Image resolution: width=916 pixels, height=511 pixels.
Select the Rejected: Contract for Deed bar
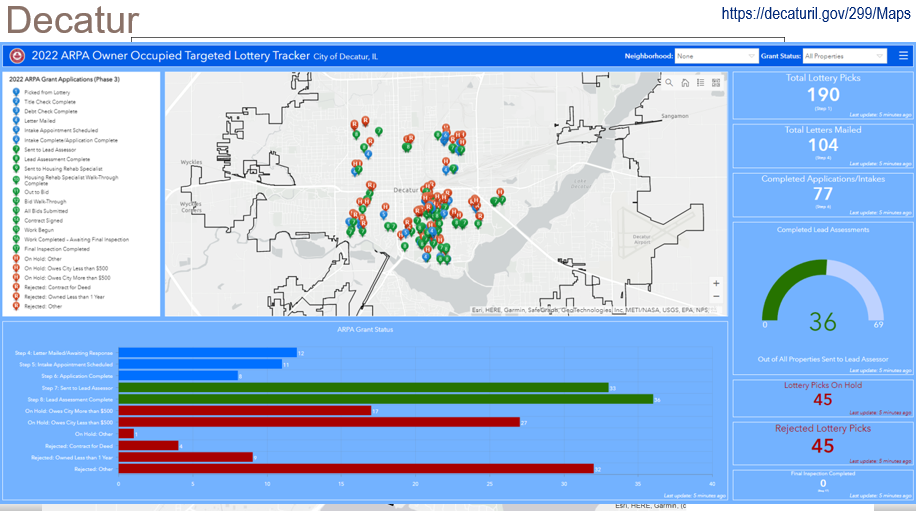point(148,446)
